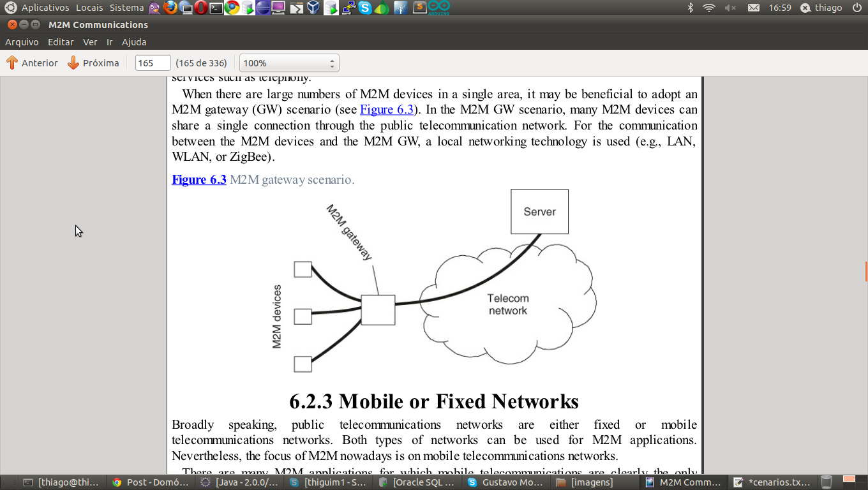Screen dimensions: 868x490
Task: Click the page number field showing 165
Action: pyautogui.click(x=153, y=63)
